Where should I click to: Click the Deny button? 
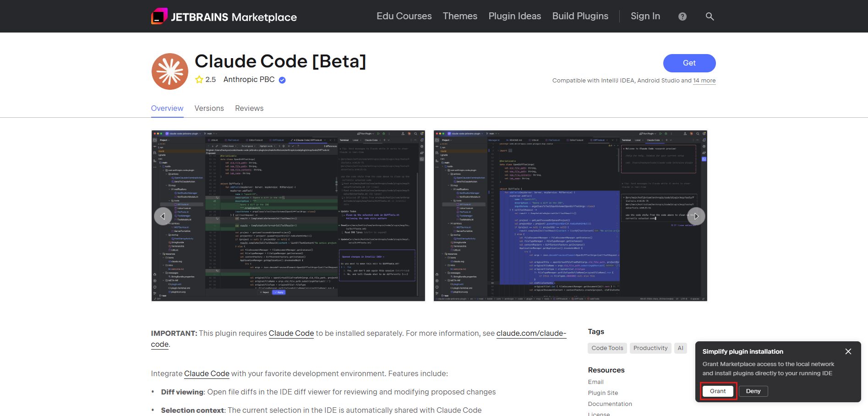click(x=753, y=391)
